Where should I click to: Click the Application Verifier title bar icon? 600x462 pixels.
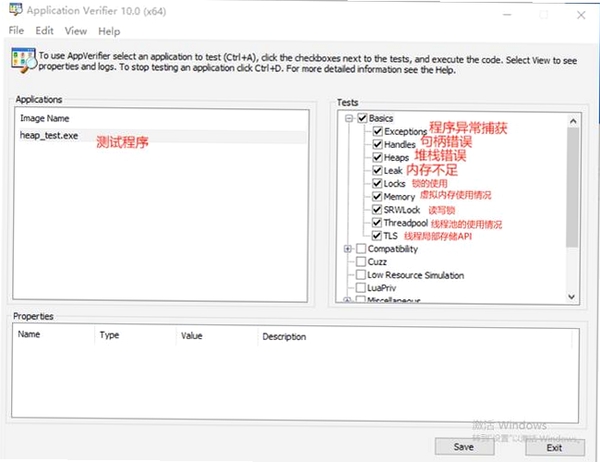tap(16, 9)
